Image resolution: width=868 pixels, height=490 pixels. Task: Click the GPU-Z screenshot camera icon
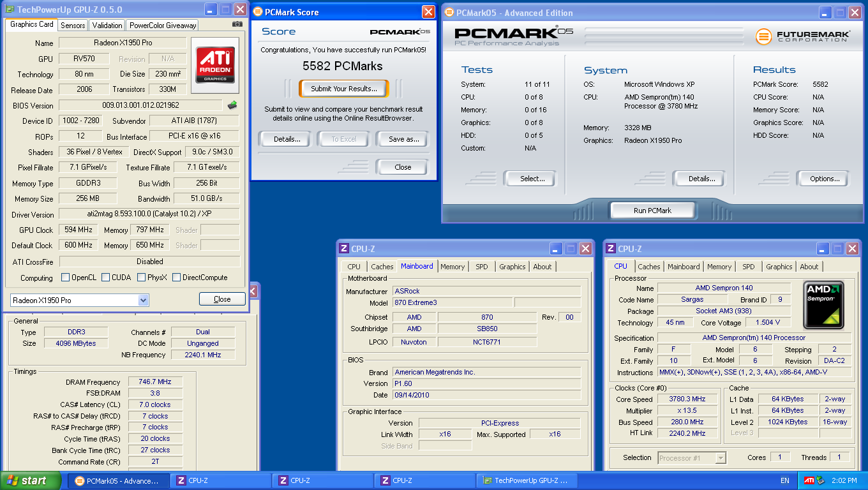(237, 24)
